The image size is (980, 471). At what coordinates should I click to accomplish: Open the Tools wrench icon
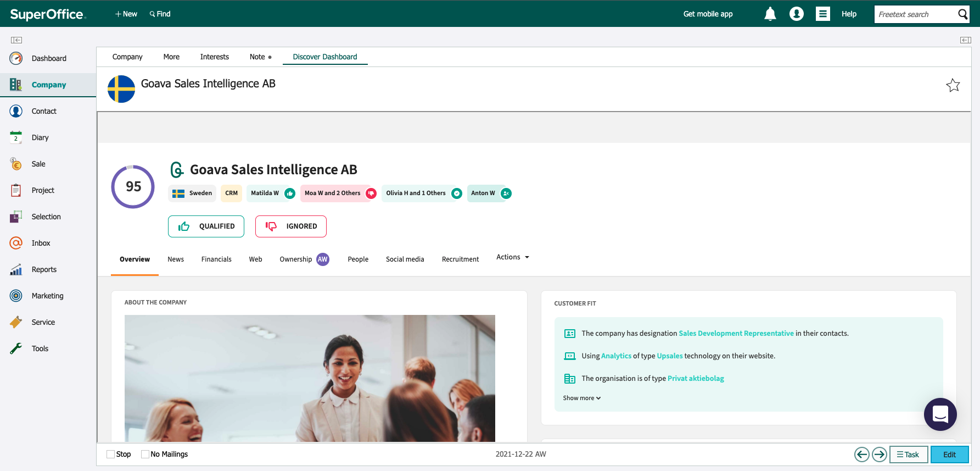pos(16,348)
